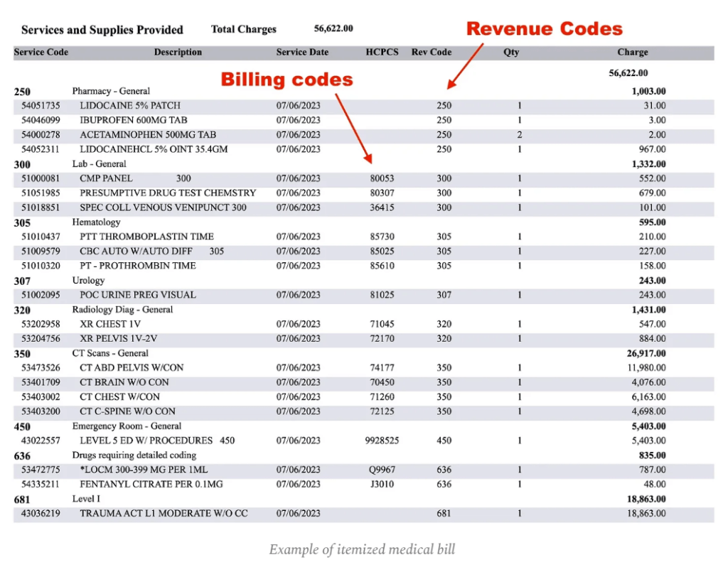
Task: Click the 'Service Code' column header
Action: 41,52
